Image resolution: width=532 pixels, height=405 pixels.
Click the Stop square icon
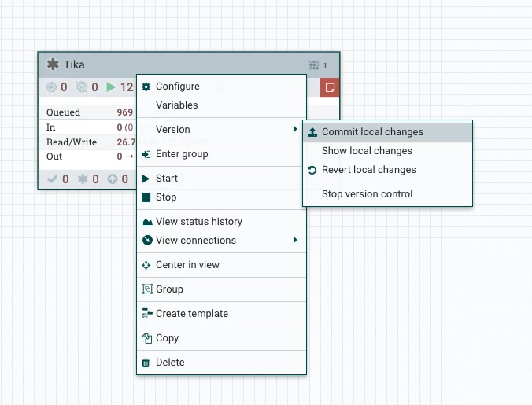click(146, 197)
